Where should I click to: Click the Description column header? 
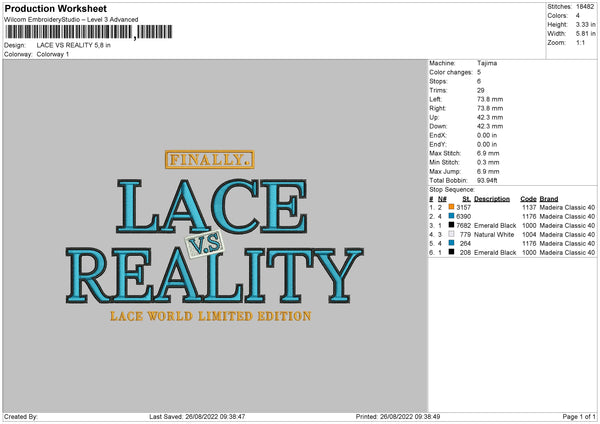pos(492,199)
